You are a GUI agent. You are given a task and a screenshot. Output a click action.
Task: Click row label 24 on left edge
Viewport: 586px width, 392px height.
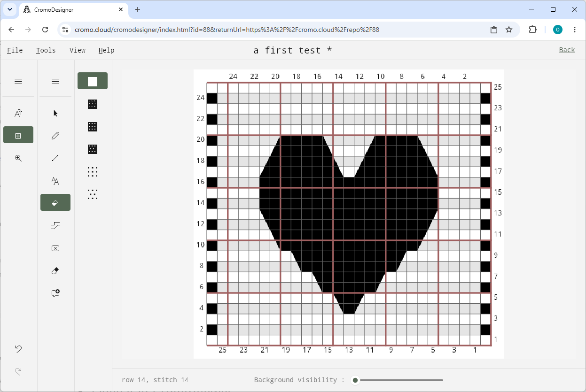[x=201, y=98]
